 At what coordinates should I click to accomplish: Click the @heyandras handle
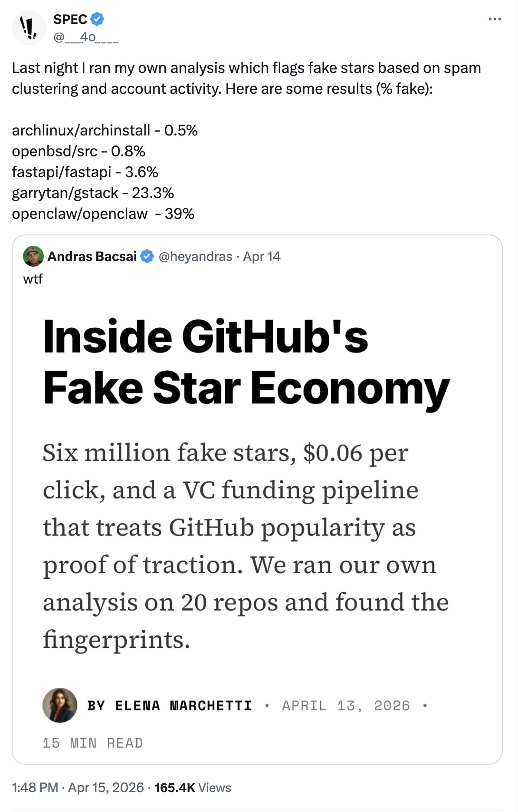195,256
